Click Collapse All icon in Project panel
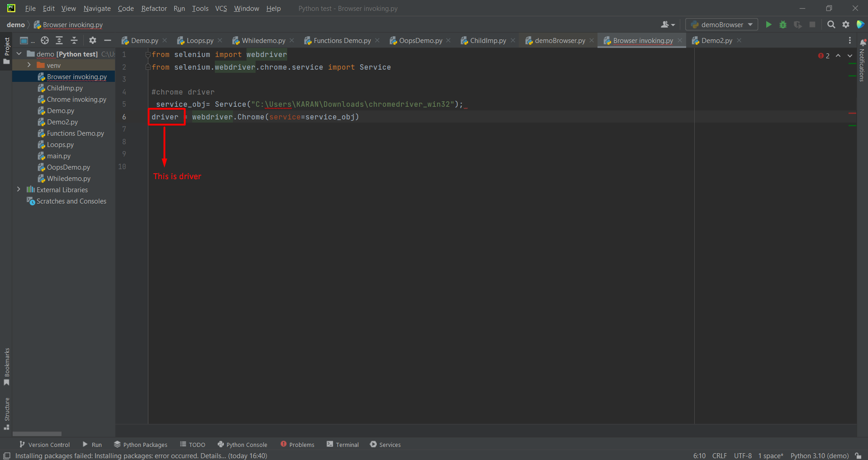 (74, 40)
